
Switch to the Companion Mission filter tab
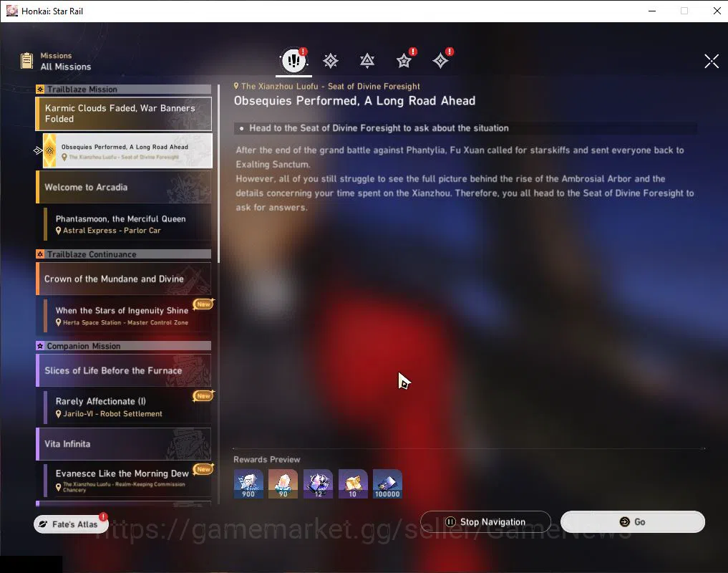[x=404, y=60]
